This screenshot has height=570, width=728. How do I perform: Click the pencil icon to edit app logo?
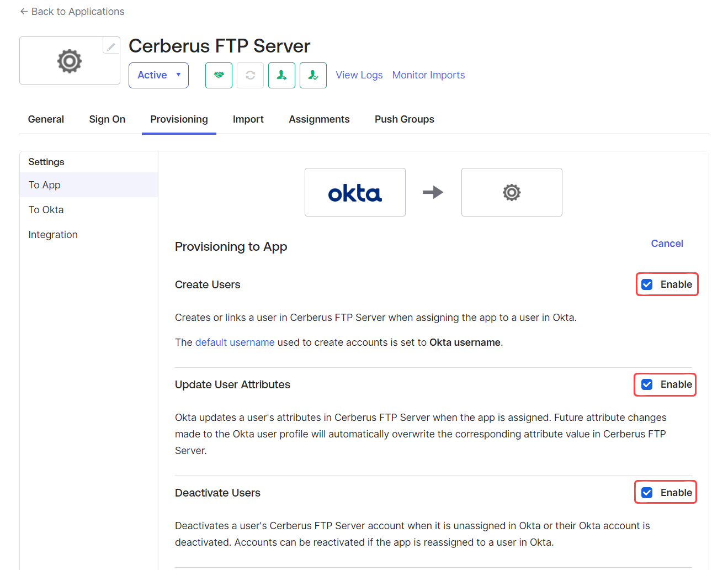click(x=111, y=46)
